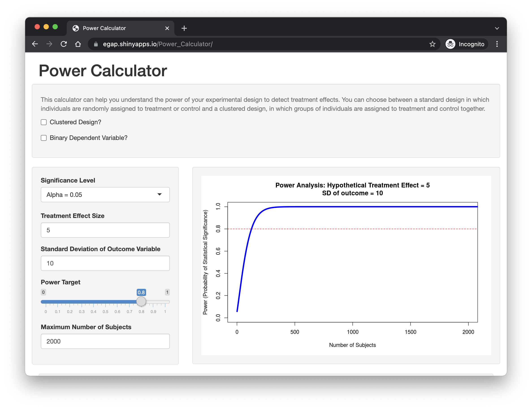532x409 pixels.
Task: Click the Standard Deviation of Outcome Variable input
Action: (105, 263)
